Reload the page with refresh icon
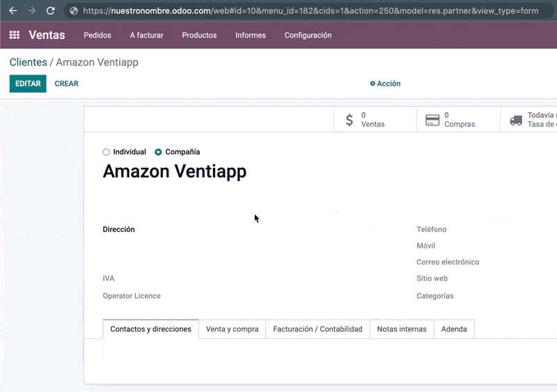Screen dimensions: 557x392 point(50,10)
